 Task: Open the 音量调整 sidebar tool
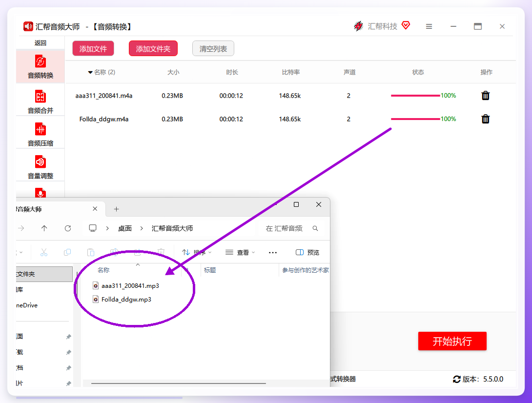[41, 167]
